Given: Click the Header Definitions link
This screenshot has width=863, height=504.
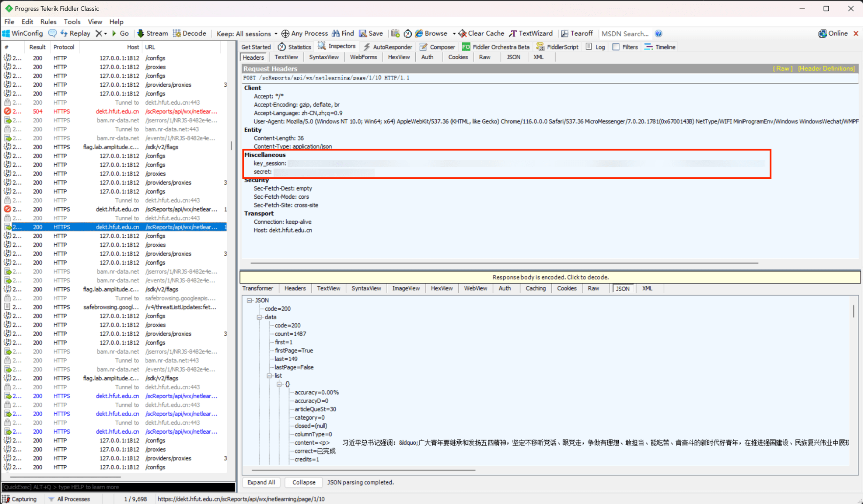Looking at the screenshot, I should tap(826, 69).
